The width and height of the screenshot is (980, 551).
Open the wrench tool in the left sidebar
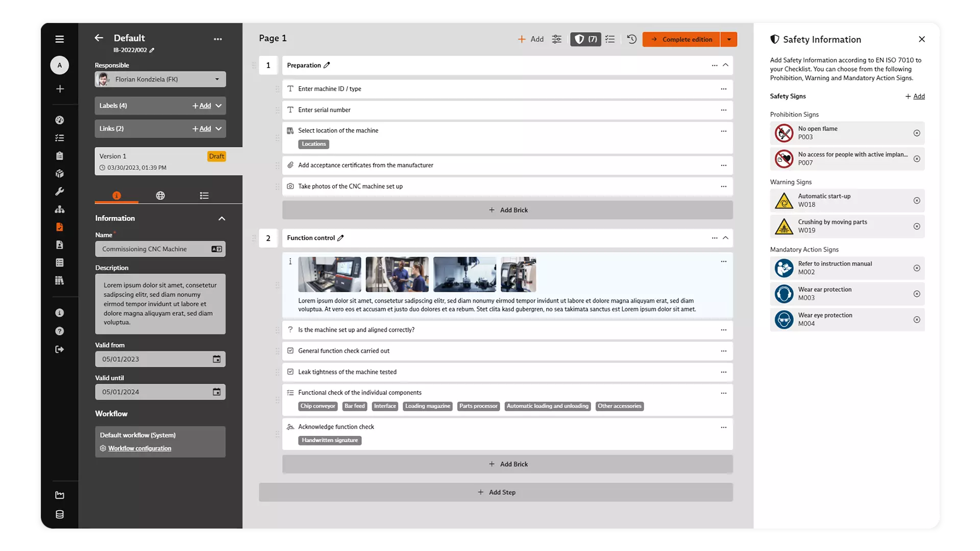pos(60,191)
